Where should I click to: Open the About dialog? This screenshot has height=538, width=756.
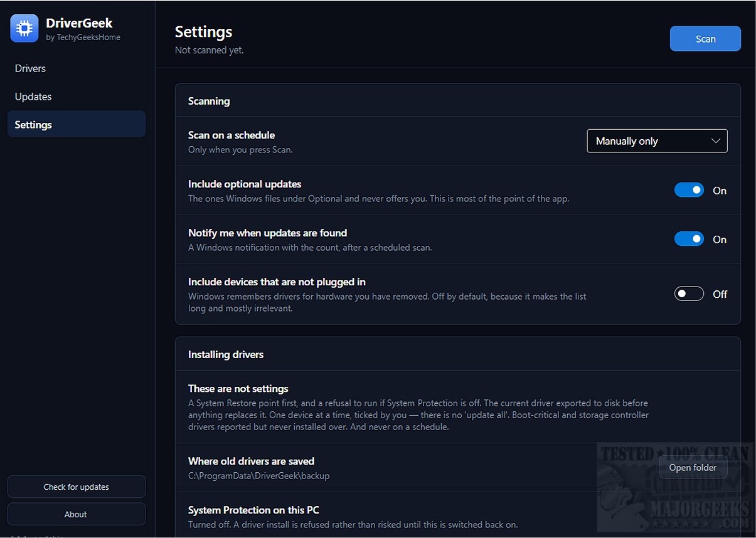(77, 514)
